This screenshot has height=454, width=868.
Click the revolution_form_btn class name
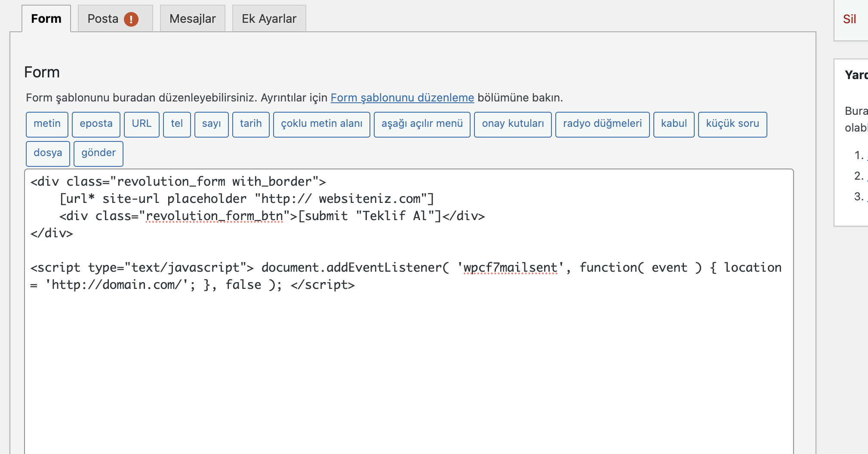point(214,216)
